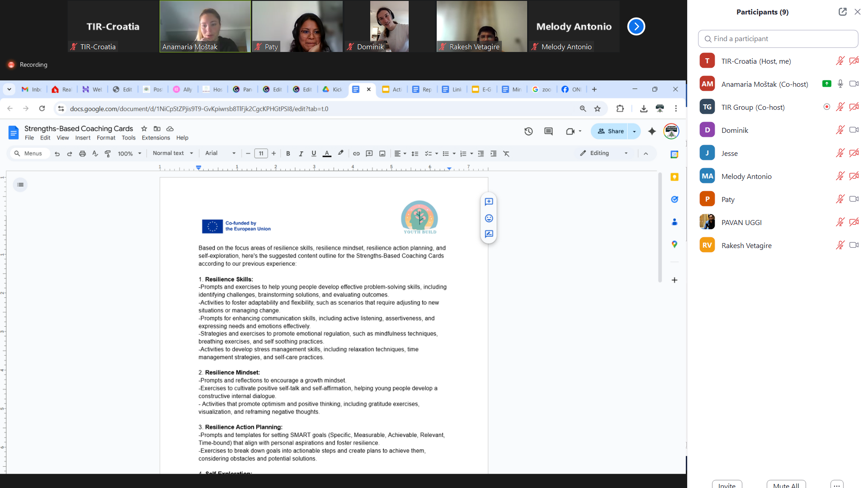Start Paty's video from the participants panel
The image size is (868, 488).
click(854, 199)
